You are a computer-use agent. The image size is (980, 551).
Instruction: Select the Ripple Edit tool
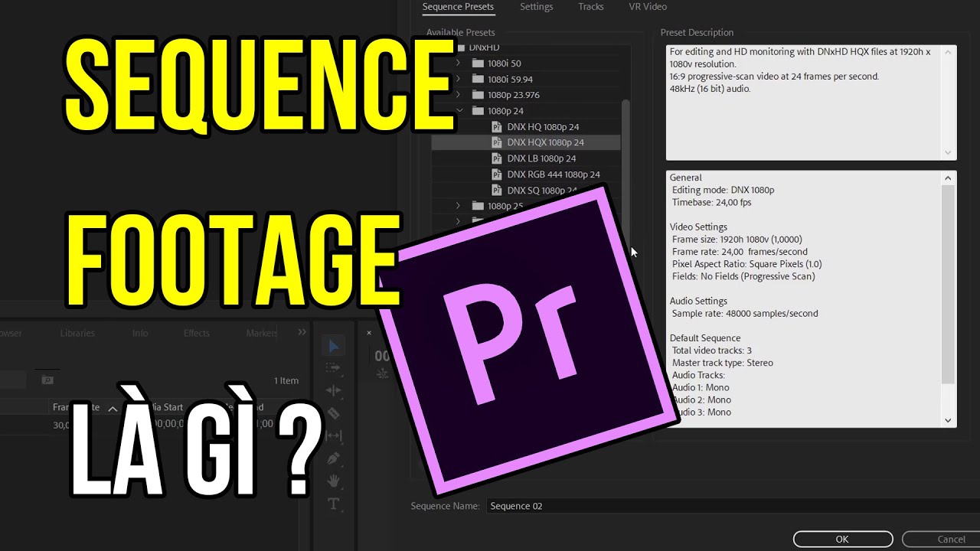333,390
